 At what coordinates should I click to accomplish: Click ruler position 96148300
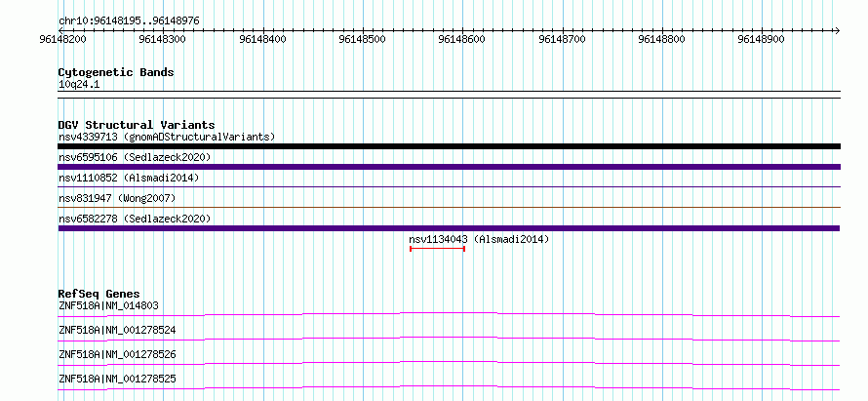click(x=163, y=39)
